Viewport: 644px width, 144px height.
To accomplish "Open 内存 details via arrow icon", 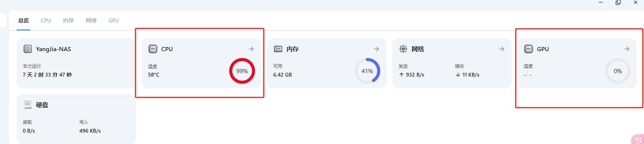I will [376, 49].
